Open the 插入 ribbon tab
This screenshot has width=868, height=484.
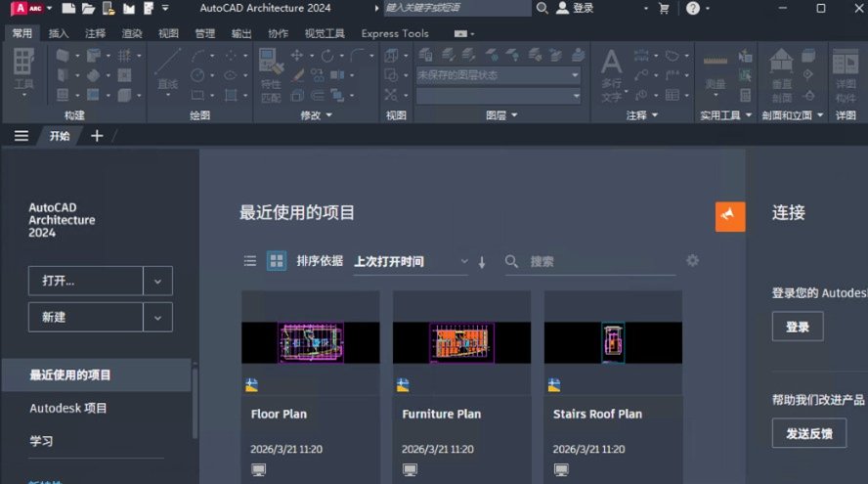59,33
